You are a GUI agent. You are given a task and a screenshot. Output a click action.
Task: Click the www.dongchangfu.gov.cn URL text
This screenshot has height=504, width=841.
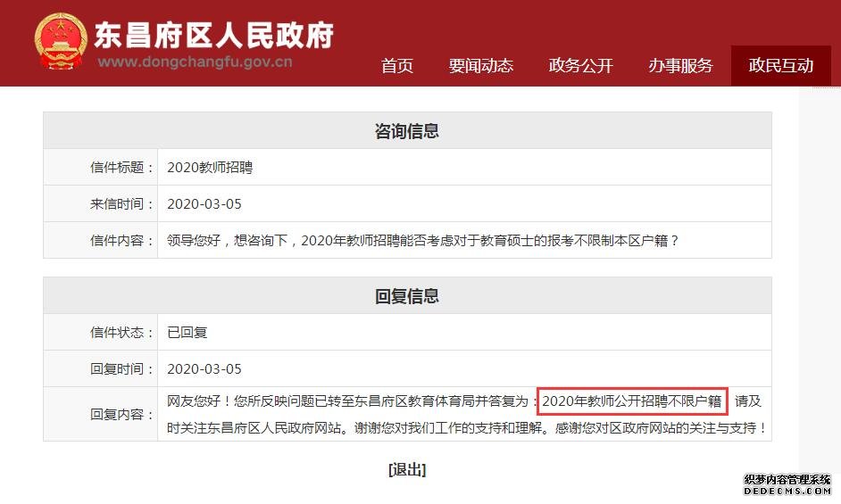pos(196,62)
